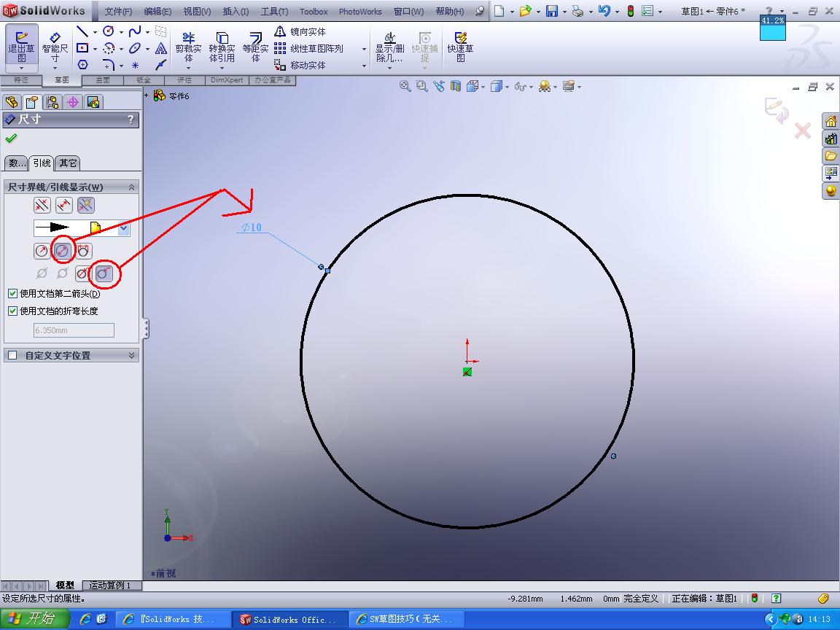
Task: Check the 自定义文字位置 checkbox
Action: [13, 355]
